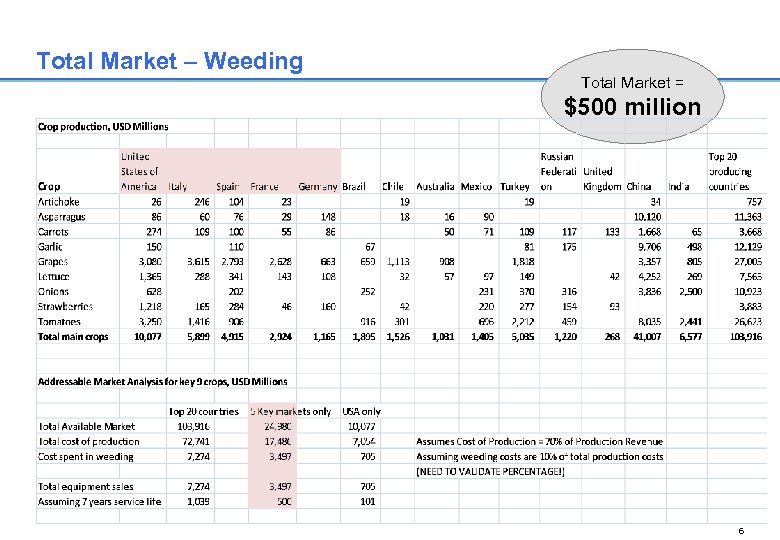
Task: Click the "Total Market – Weeding" slide title
Action: [x=169, y=61]
